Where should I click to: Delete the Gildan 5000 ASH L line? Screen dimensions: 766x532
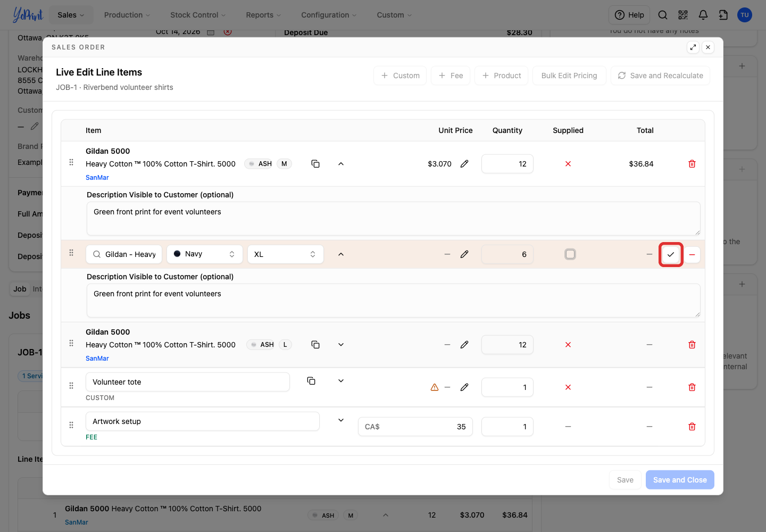click(x=692, y=345)
